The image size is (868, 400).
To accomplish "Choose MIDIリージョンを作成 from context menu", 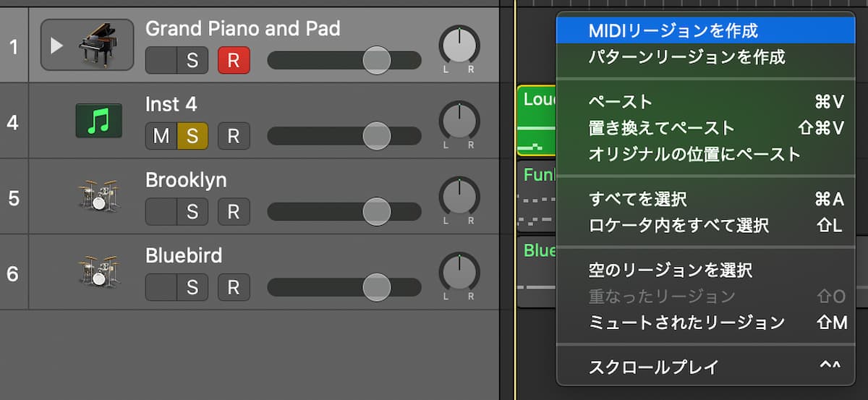I will pos(705,30).
